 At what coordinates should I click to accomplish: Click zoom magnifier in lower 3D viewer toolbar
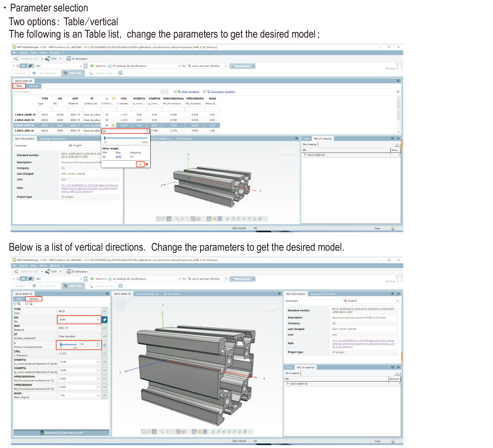click(x=162, y=432)
